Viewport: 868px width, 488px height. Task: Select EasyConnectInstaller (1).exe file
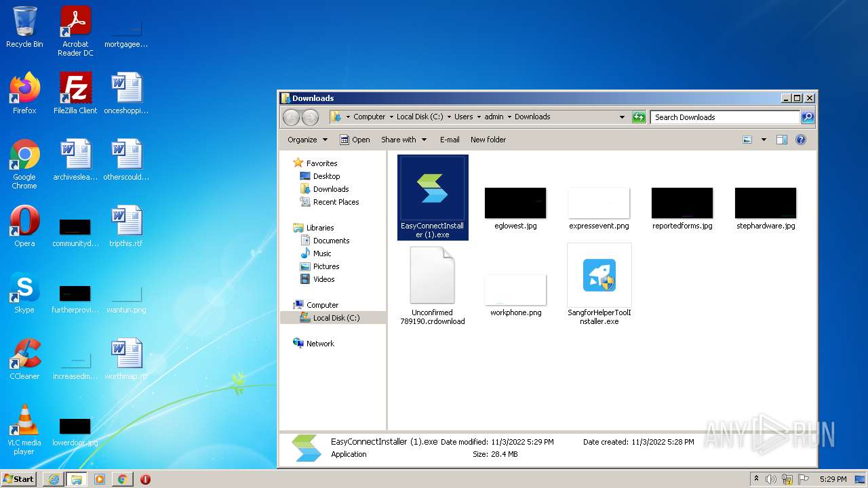433,197
